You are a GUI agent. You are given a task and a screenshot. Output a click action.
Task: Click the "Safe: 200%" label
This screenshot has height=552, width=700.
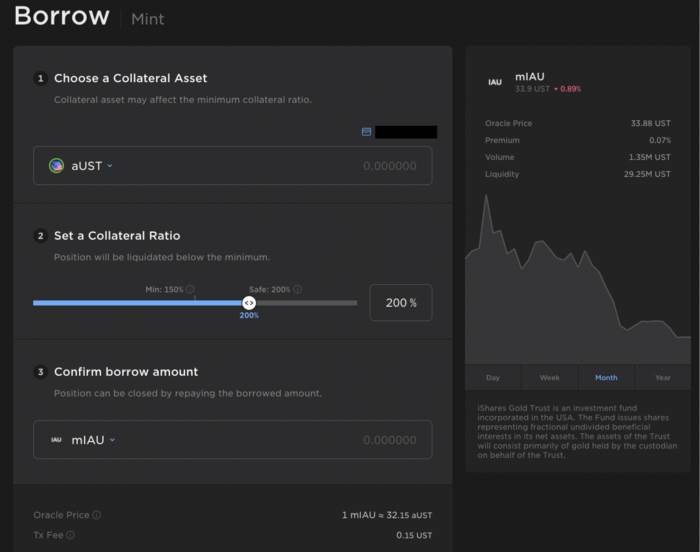pyautogui.click(x=270, y=289)
